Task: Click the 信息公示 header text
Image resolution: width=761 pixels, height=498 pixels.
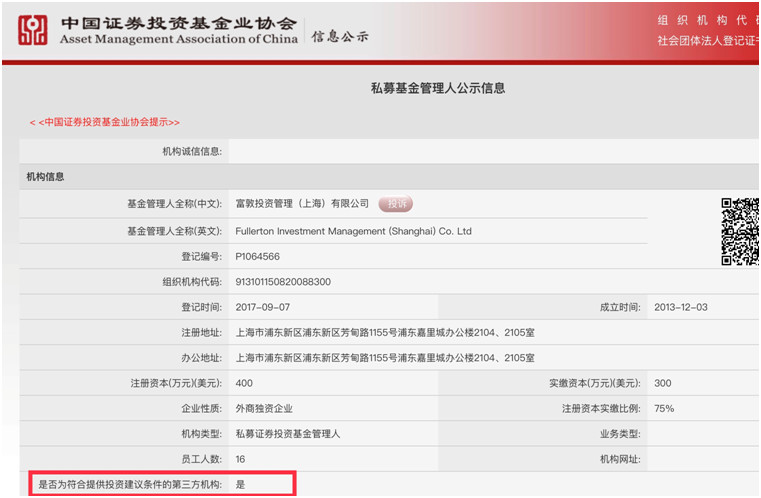Action: (340, 36)
